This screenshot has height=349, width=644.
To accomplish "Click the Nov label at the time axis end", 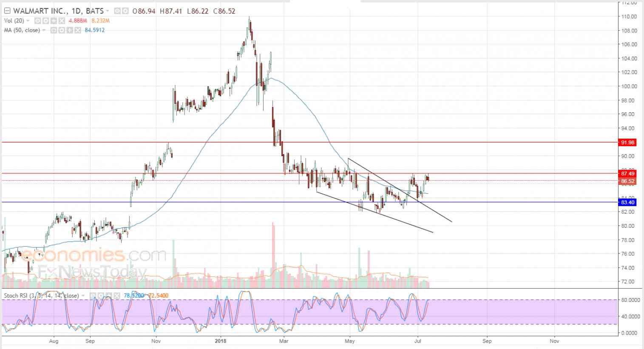I will [x=554, y=341].
